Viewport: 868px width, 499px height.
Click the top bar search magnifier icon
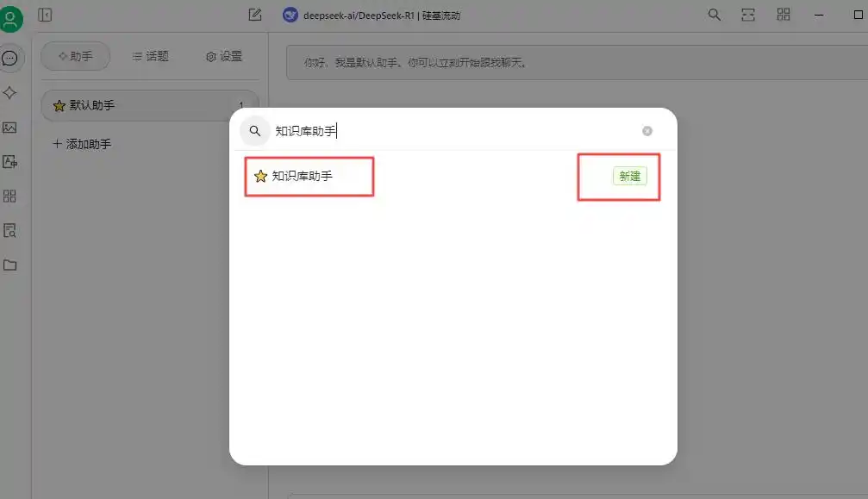714,15
